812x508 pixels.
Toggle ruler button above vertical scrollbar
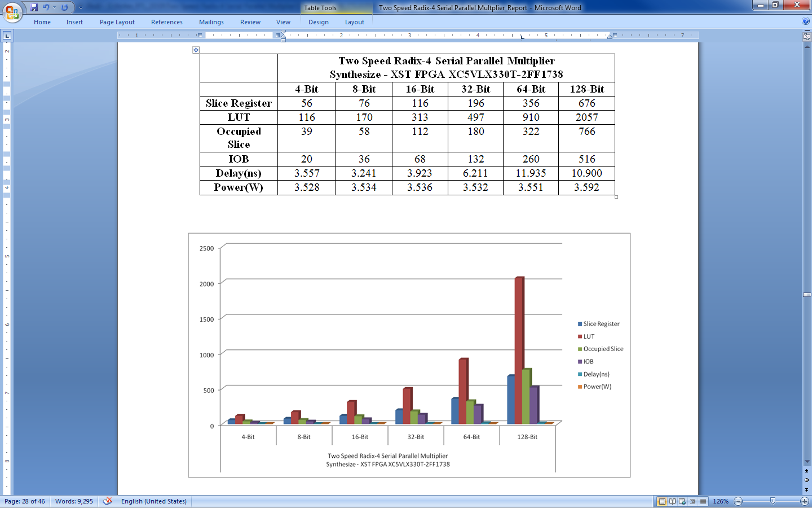click(807, 36)
